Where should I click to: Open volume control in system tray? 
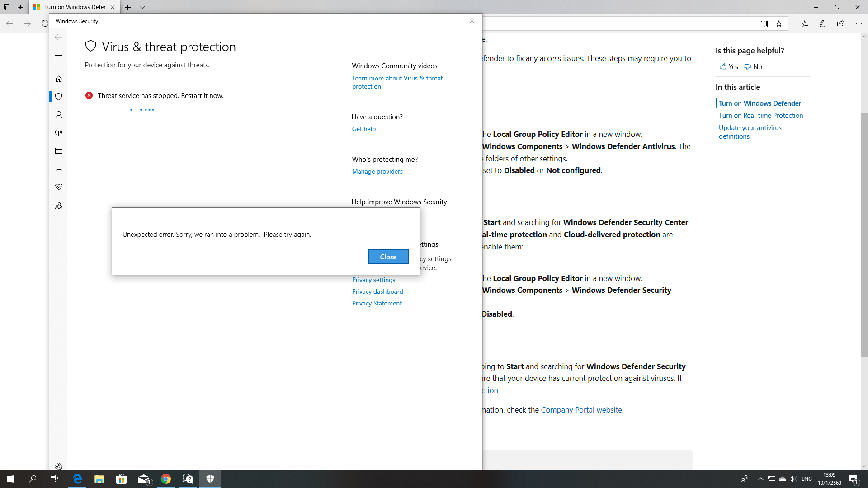tap(793, 479)
